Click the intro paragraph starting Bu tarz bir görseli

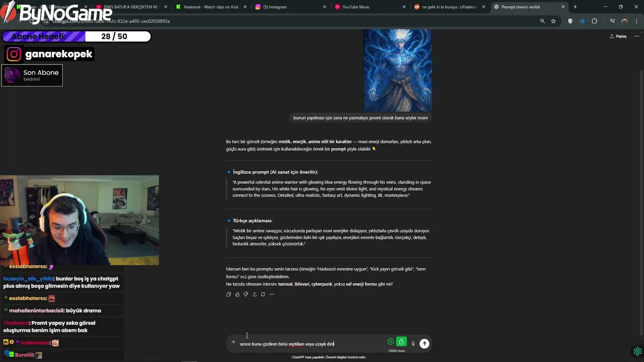pos(329,145)
